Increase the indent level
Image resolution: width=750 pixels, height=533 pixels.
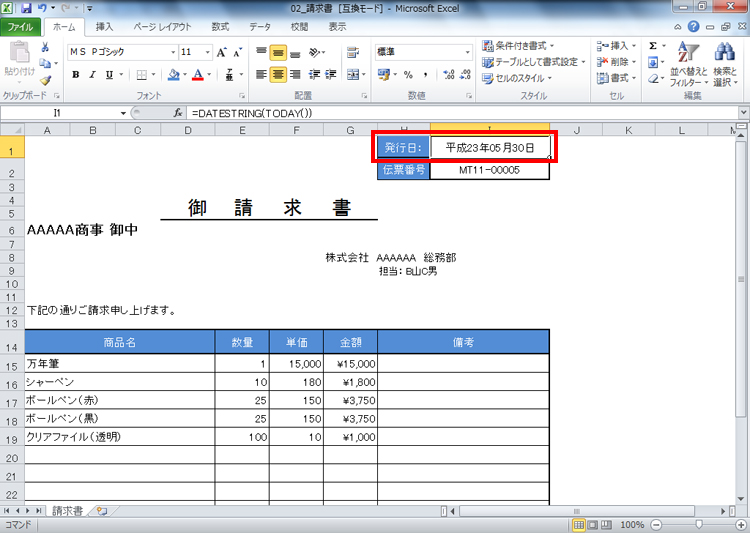[331, 75]
